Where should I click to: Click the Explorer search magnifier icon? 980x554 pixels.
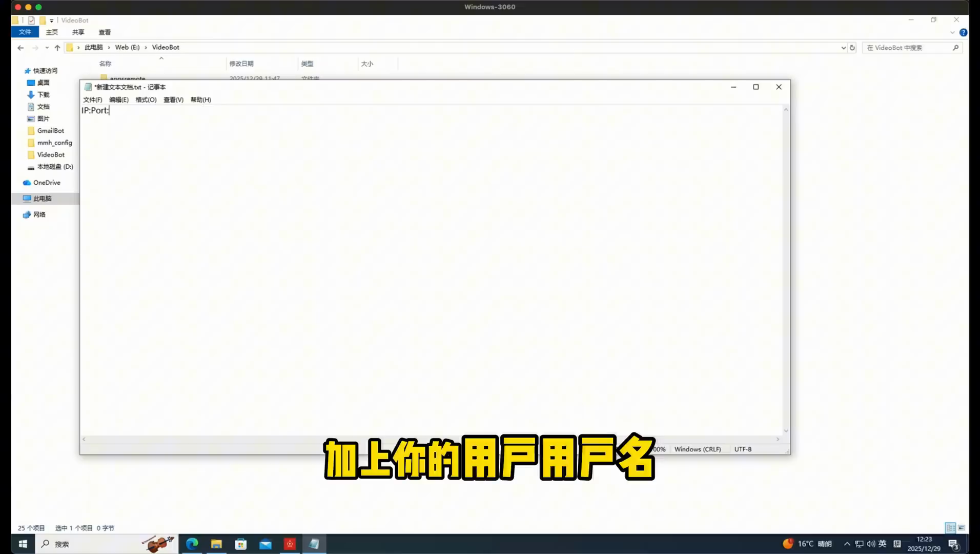click(956, 48)
